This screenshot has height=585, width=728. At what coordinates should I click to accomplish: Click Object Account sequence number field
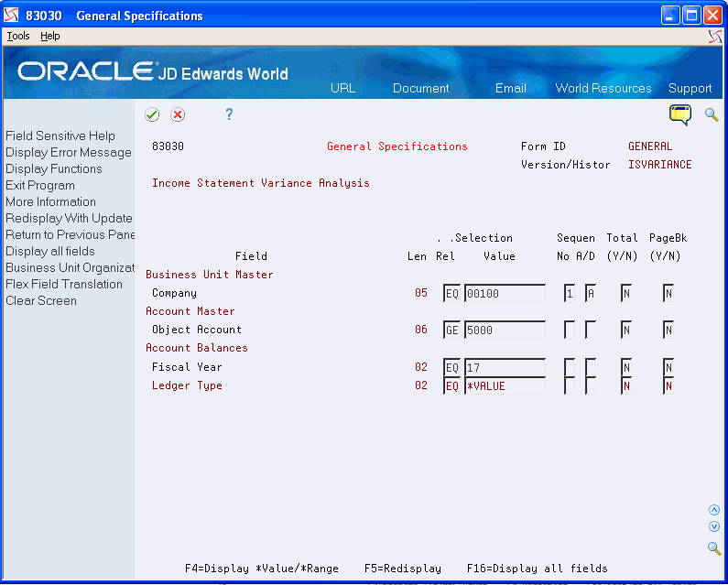point(570,330)
